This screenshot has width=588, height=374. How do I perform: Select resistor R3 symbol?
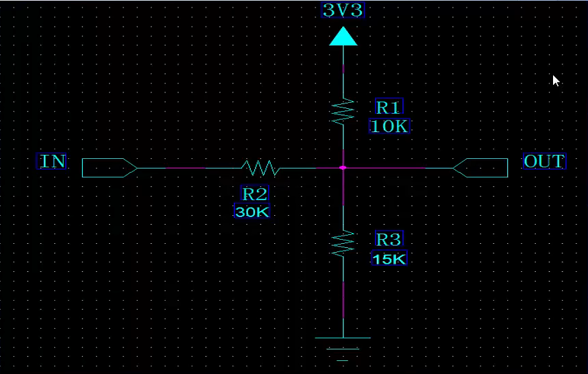tap(343, 244)
